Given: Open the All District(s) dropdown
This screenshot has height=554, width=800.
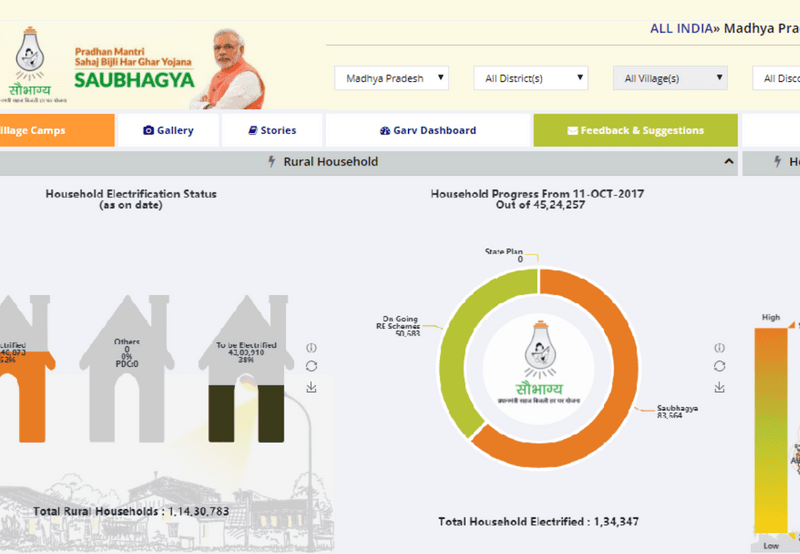Looking at the screenshot, I should (529, 78).
